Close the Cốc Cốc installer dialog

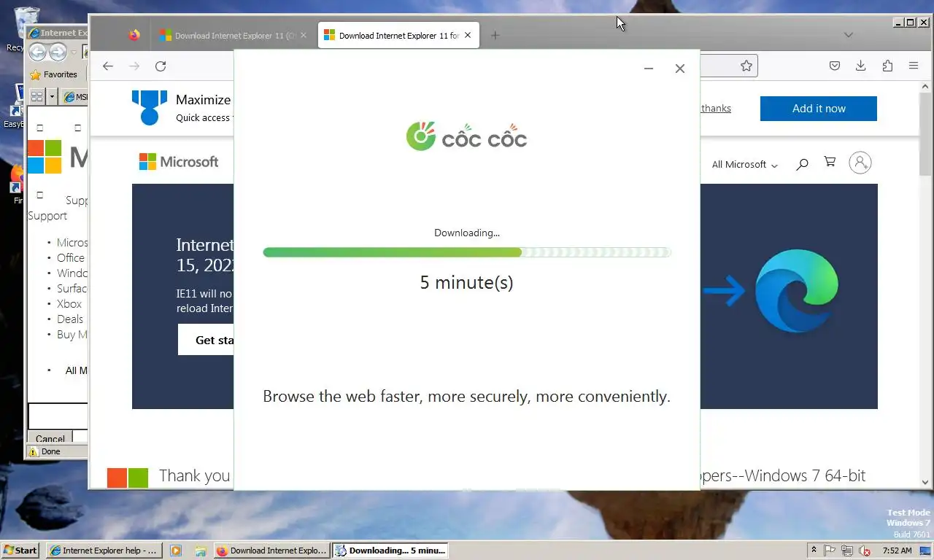tap(679, 69)
